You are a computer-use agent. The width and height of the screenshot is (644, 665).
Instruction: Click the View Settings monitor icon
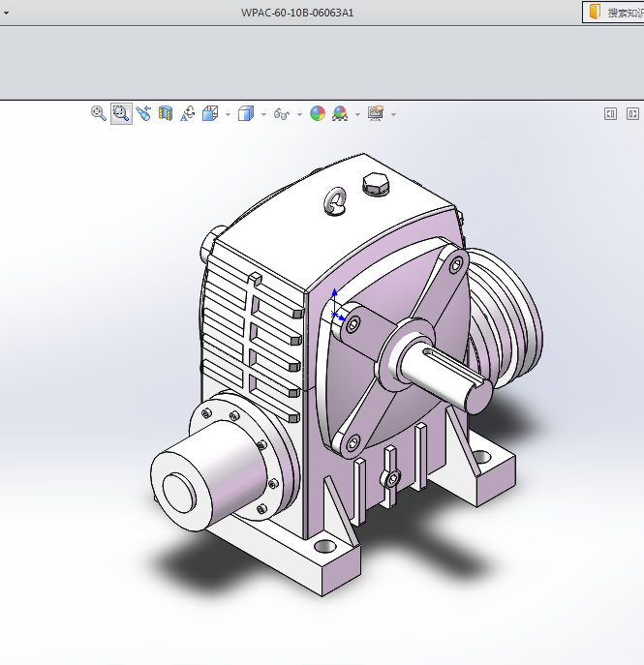point(376,113)
